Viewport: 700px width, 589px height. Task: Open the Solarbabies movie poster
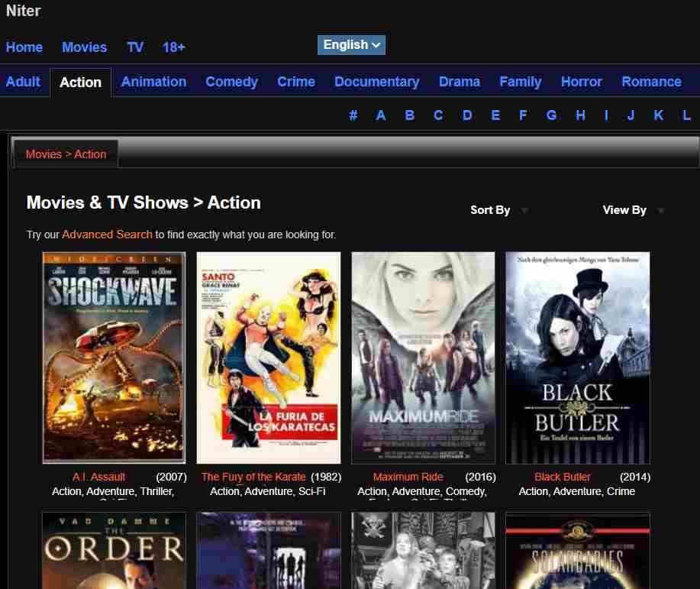[x=577, y=551]
